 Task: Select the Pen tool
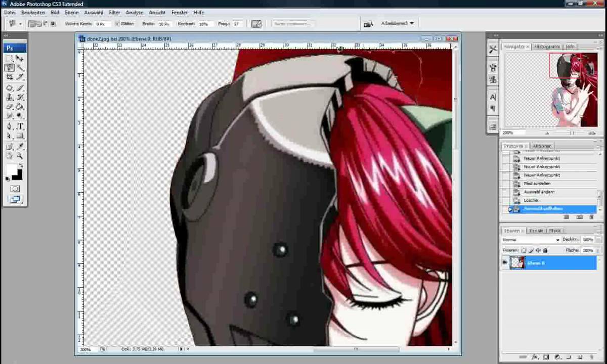point(9,126)
